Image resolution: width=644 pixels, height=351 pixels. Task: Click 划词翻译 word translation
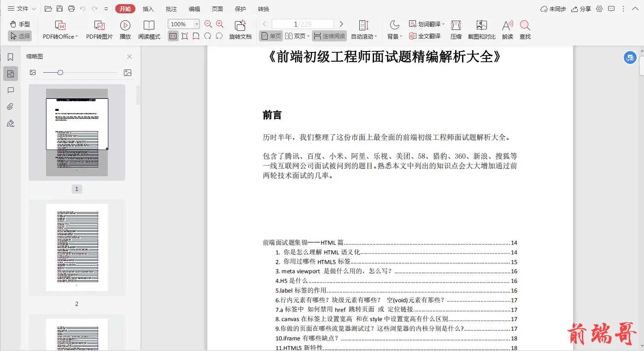click(425, 24)
